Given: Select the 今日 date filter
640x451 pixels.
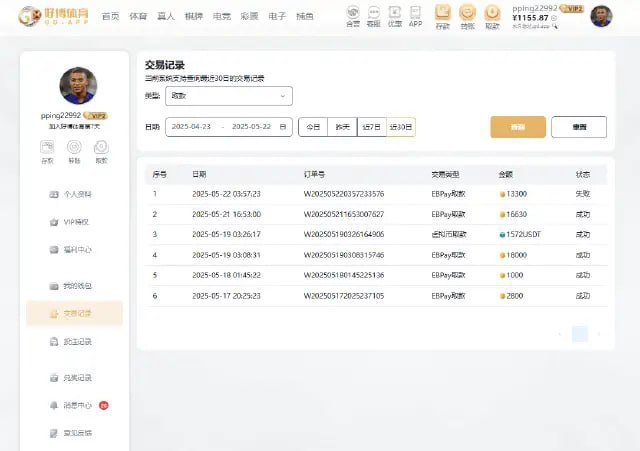Looking at the screenshot, I should pos(313,127).
